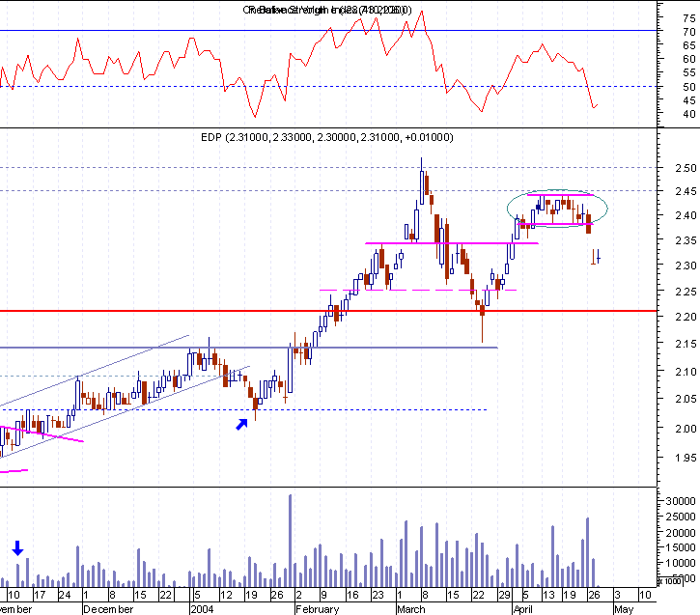The width and height of the screenshot is (700, 615).
Task: Click the RSI axis value 65
Action: click(688, 45)
